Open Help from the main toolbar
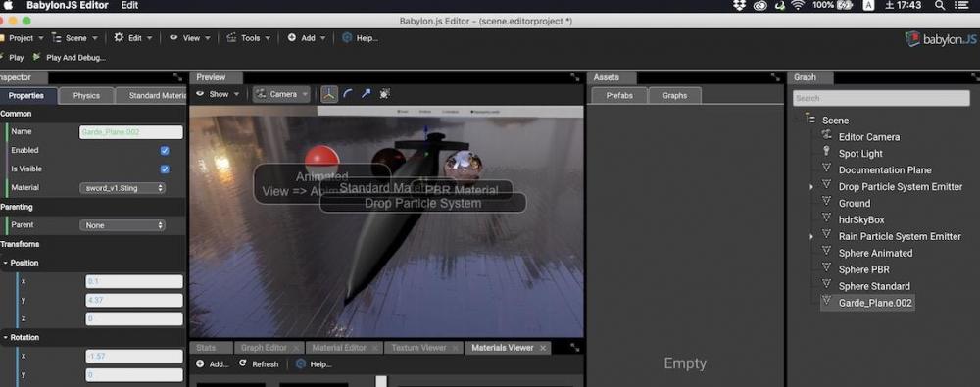980x387 pixels. [360, 38]
